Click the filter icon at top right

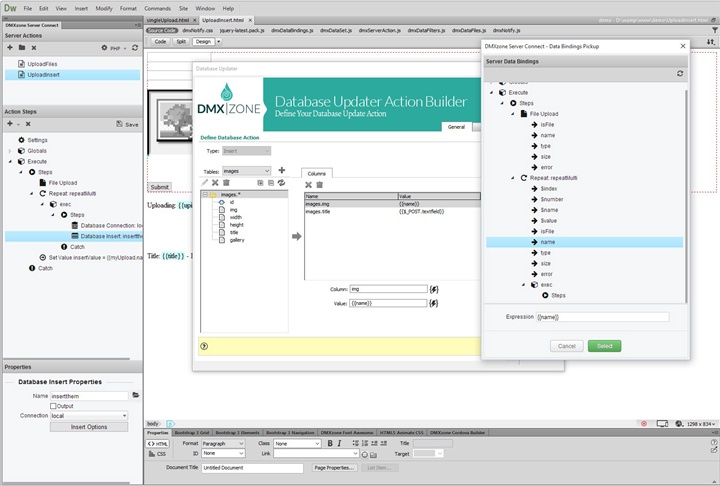coord(714,30)
